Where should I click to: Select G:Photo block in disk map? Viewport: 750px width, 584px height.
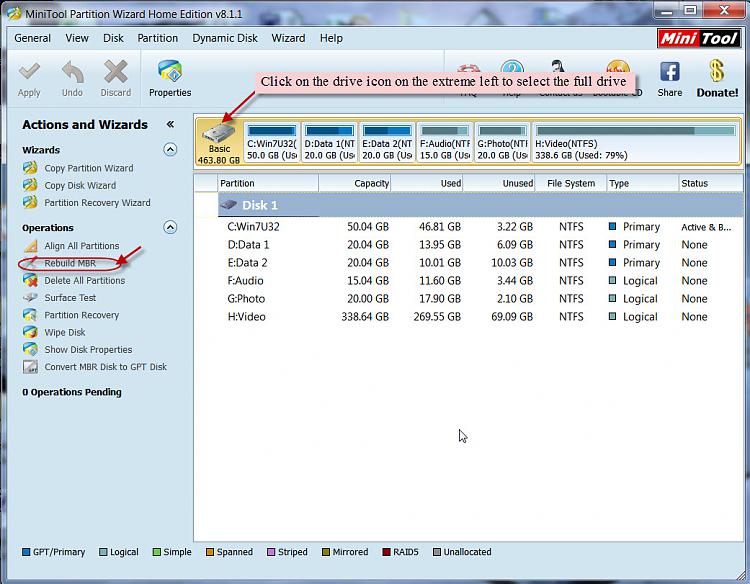point(502,143)
